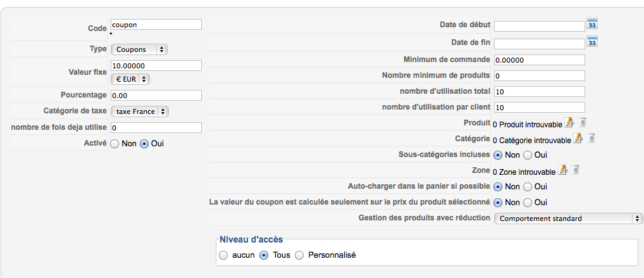The height and width of the screenshot is (278, 644).
Task: Open the Type Coupons dropdown
Action: pos(139,49)
